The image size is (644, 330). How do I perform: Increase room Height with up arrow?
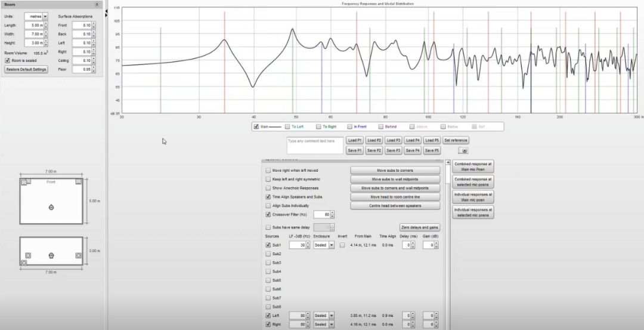(x=45, y=41)
